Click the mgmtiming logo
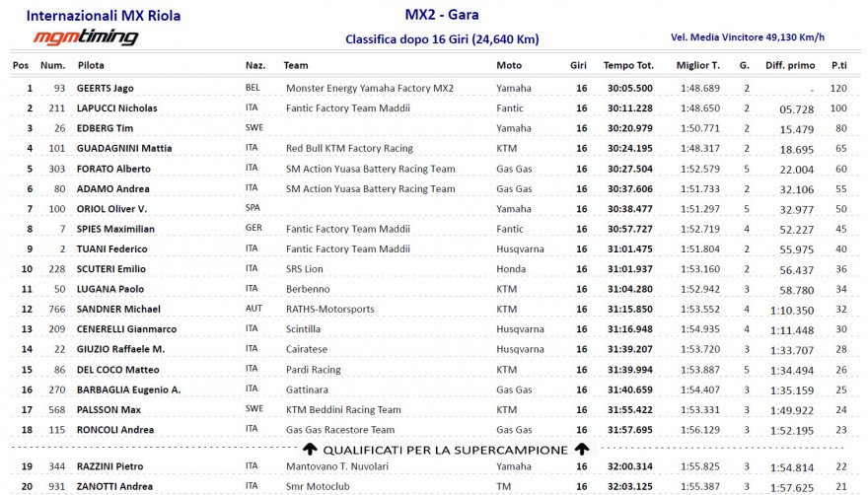Viewport: 868px width, 495px height. [x=85, y=37]
